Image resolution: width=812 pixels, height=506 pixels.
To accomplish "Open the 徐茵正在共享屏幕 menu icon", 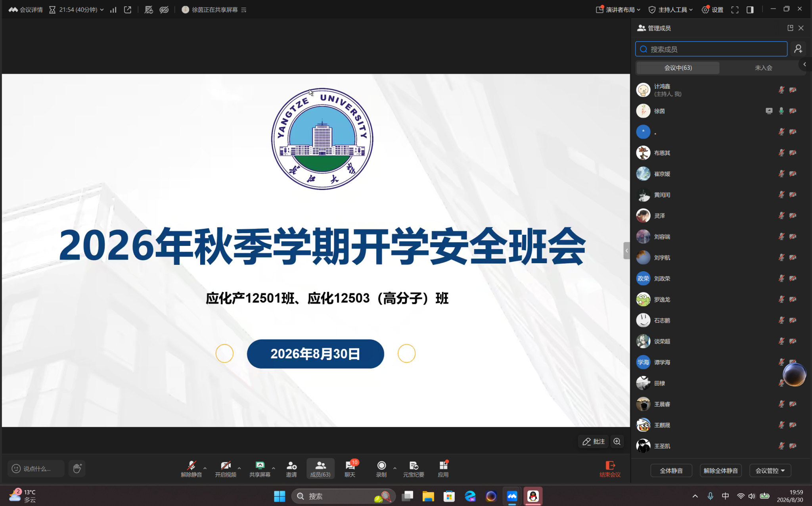I will tap(244, 10).
